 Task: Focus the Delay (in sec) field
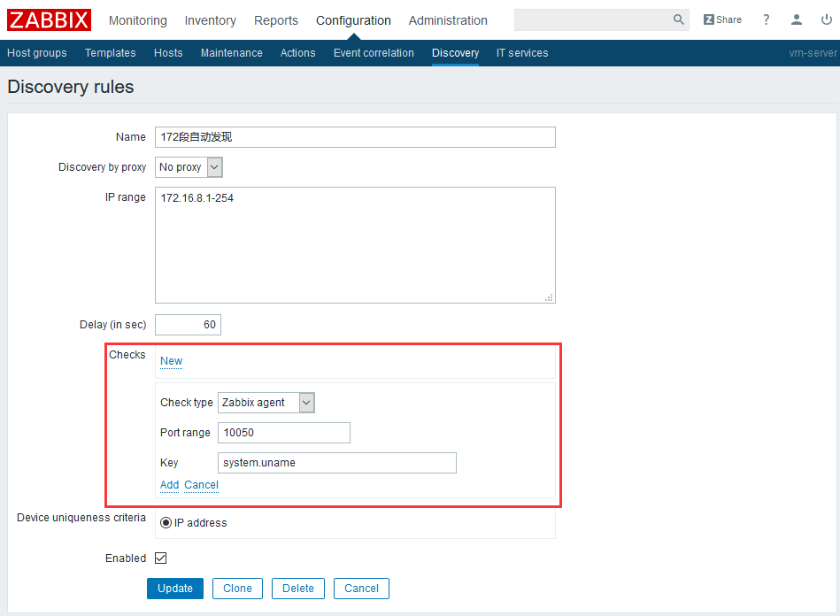[188, 325]
